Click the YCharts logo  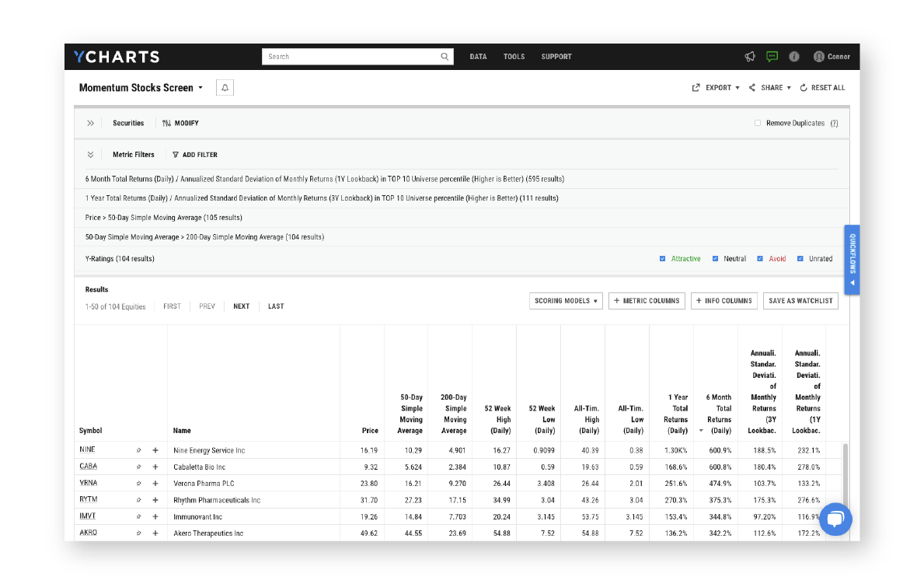[117, 57]
